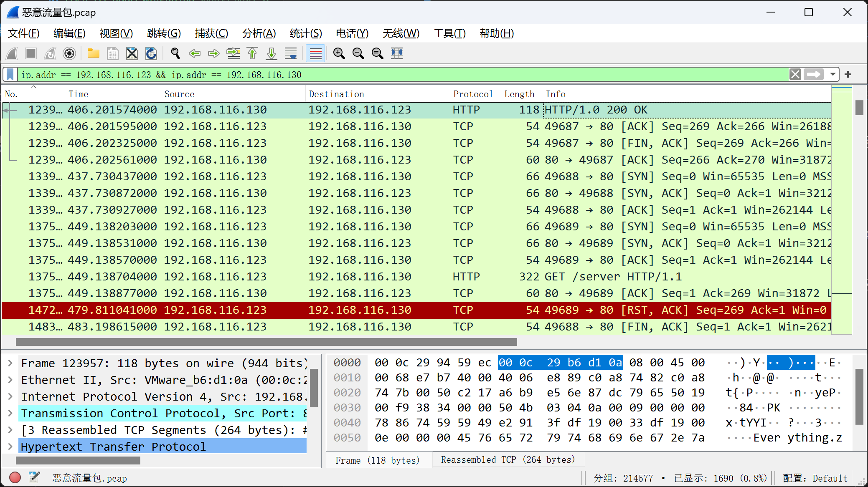Toggle auto scroll during live capture
This screenshot has height=487, width=868.
coord(291,53)
